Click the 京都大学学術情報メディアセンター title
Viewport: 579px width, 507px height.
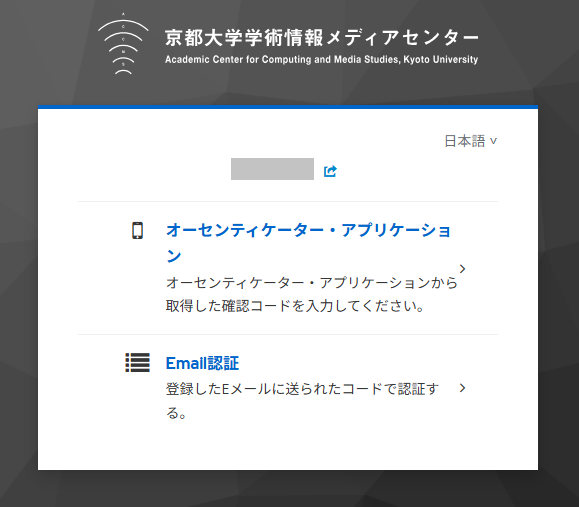(x=321, y=38)
